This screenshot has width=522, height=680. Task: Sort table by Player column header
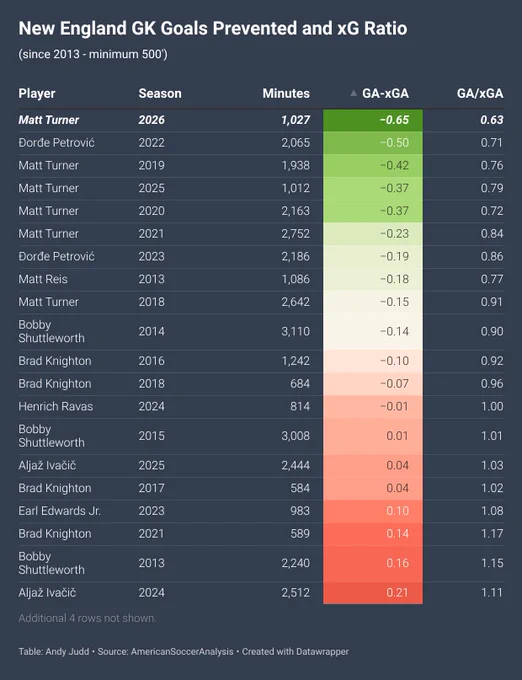(x=37, y=93)
